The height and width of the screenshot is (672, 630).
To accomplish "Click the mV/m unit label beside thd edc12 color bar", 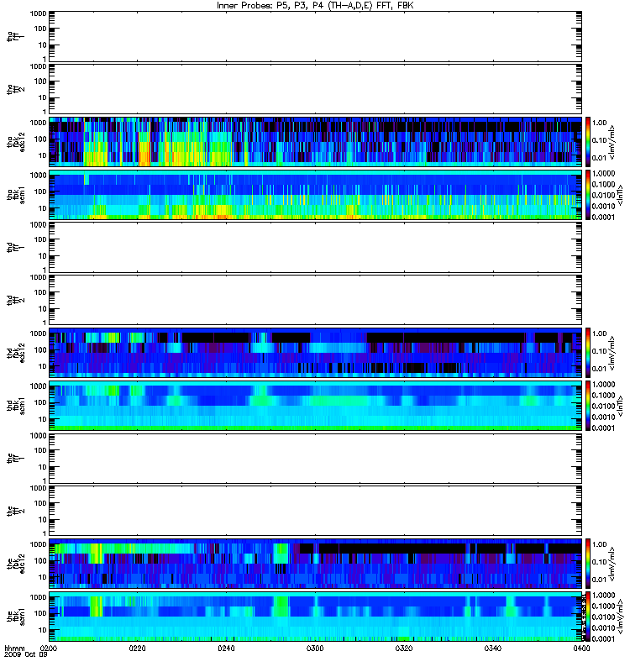I will tap(612, 353).
